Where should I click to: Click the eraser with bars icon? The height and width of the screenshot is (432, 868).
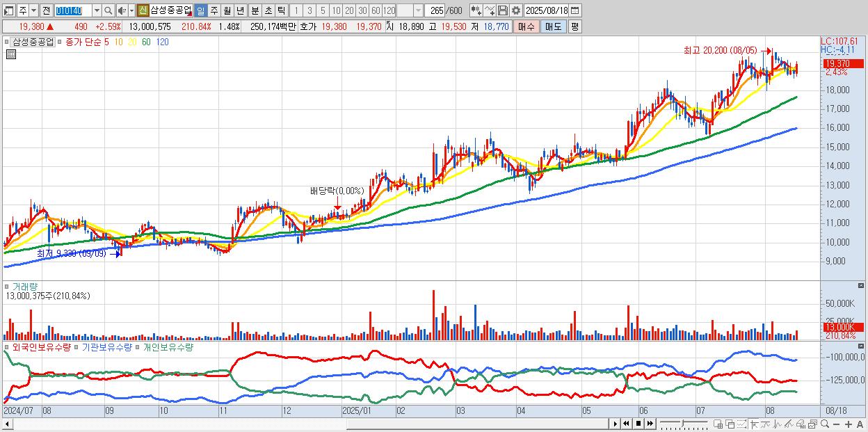tap(801, 424)
